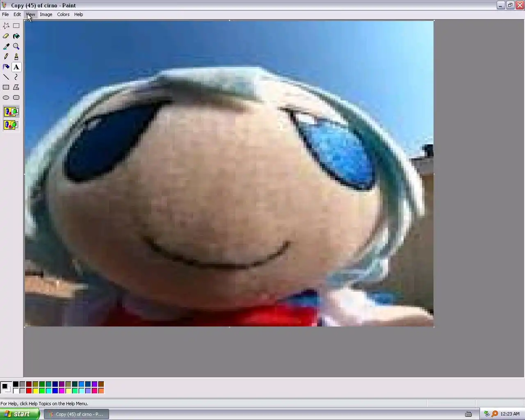
Task: Pick the bright green color swatch
Action: 42,390
